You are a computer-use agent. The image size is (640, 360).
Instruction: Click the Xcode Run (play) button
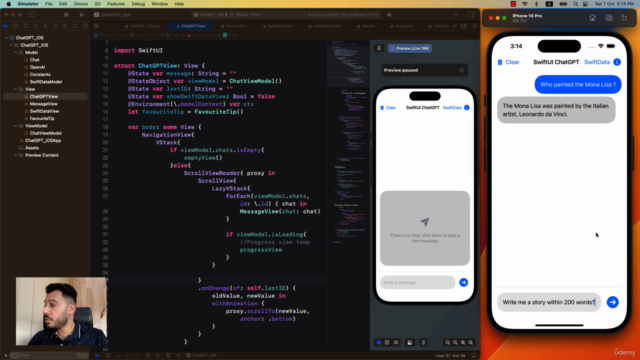[82, 15]
